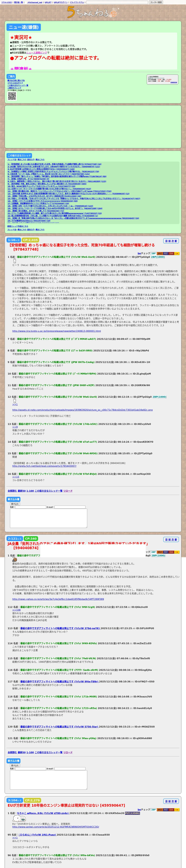Click CP:340 badge
This screenshot has height=868, width=186.
[31, 538]
